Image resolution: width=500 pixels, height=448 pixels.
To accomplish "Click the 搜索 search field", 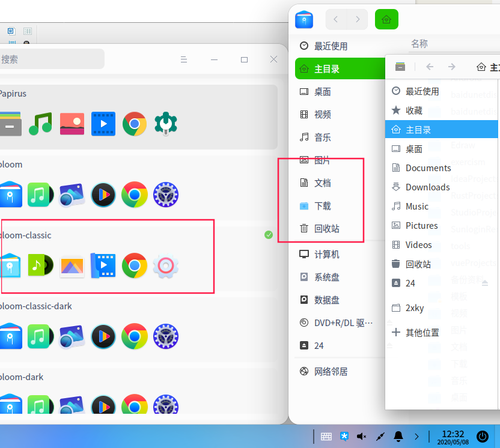I will (51, 59).
